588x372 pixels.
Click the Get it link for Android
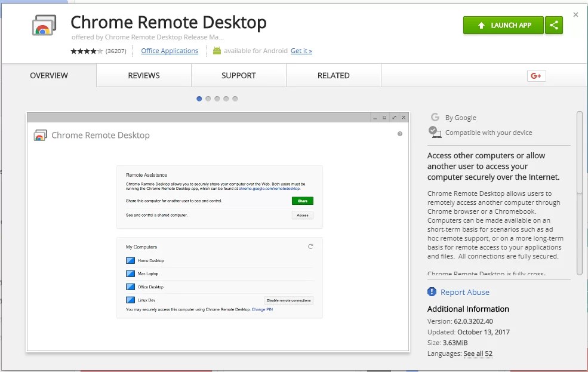click(301, 51)
